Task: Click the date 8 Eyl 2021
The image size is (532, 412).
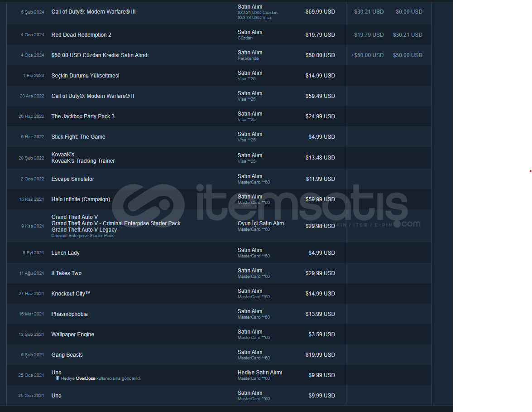Action: coord(33,253)
